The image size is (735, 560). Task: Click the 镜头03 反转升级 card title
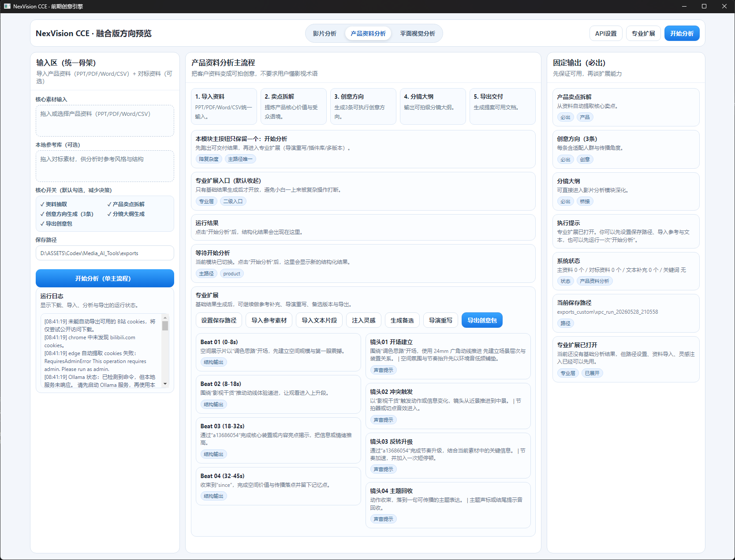[392, 442]
